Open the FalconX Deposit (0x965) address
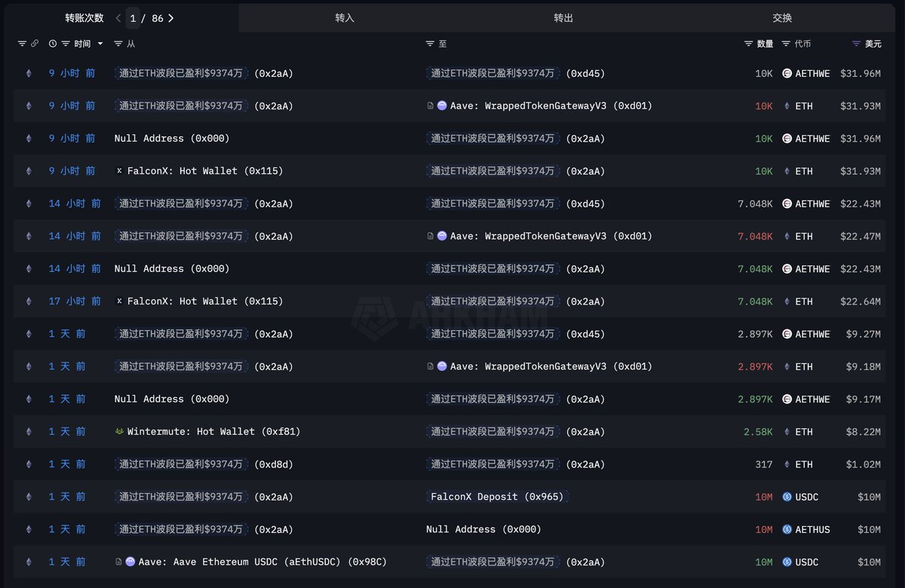The width and height of the screenshot is (905, 588). [x=496, y=497]
